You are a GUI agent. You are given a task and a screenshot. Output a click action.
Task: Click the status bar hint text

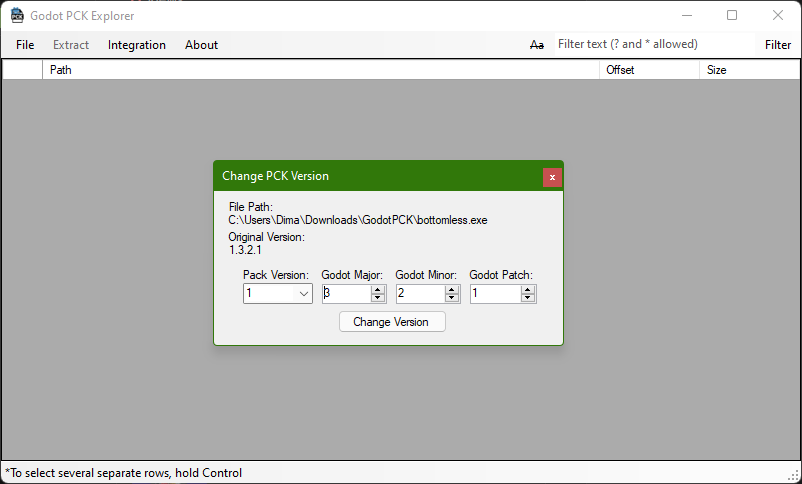pyautogui.click(x=123, y=473)
